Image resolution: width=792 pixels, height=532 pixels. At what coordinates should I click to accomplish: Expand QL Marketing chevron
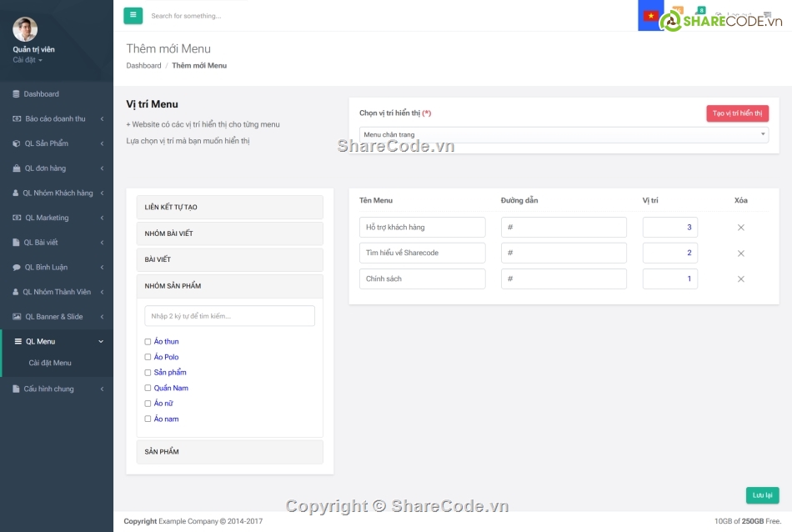(x=102, y=218)
